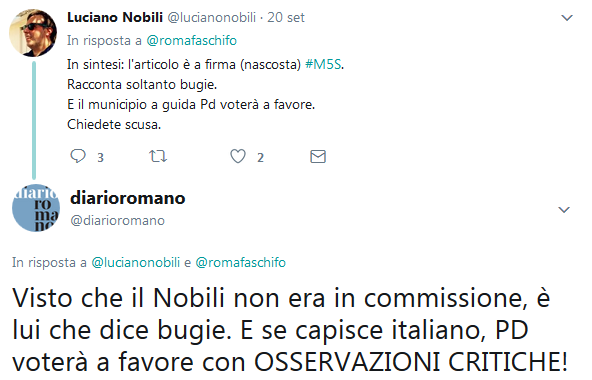Expand options chevron on Luciano Nobili's tweet

tap(567, 18)
